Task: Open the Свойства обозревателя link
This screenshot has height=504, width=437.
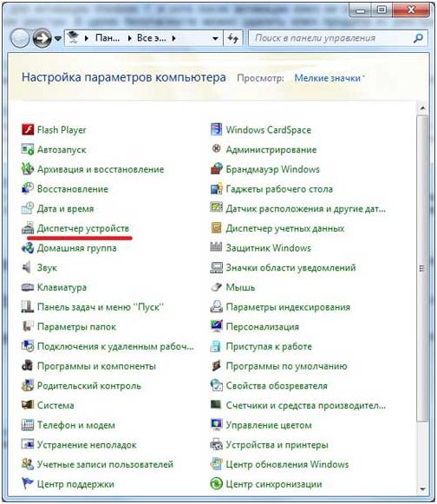Action: tap(277, 385)
